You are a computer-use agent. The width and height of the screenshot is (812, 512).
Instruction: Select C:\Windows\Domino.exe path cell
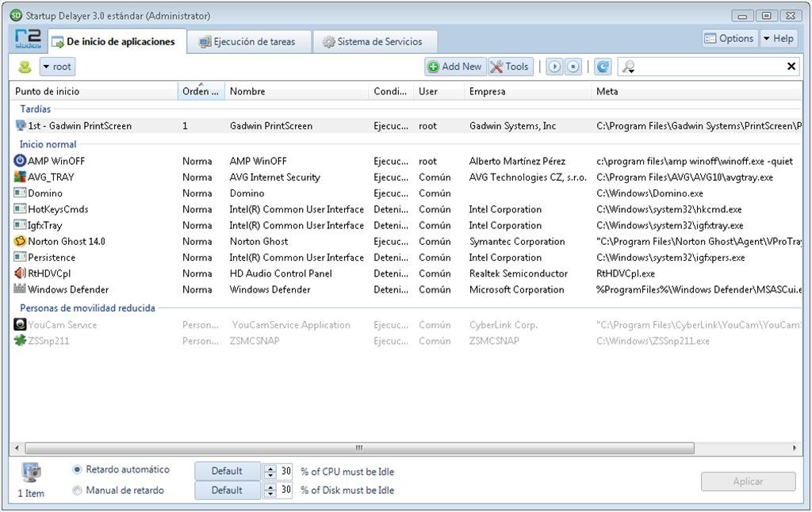point(649,193)
